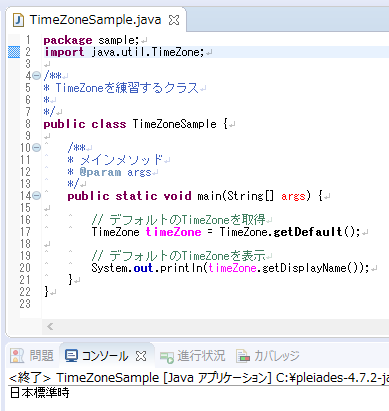389x411 pixels.
Task: Click the カバレッジ coverage icon
Action: (243, 356)
